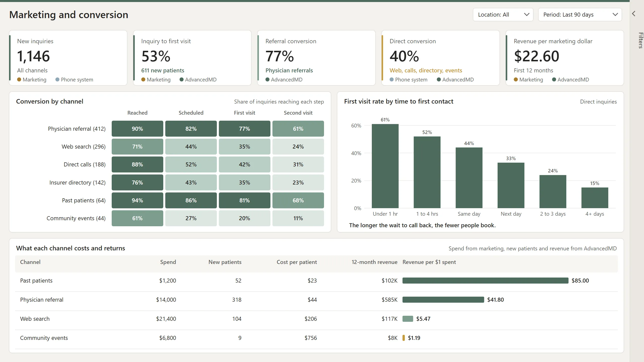Click the Physician referral table row name
Image resolution: width=644 pixels, height=362 pixels.
click(x=42, y=300)
